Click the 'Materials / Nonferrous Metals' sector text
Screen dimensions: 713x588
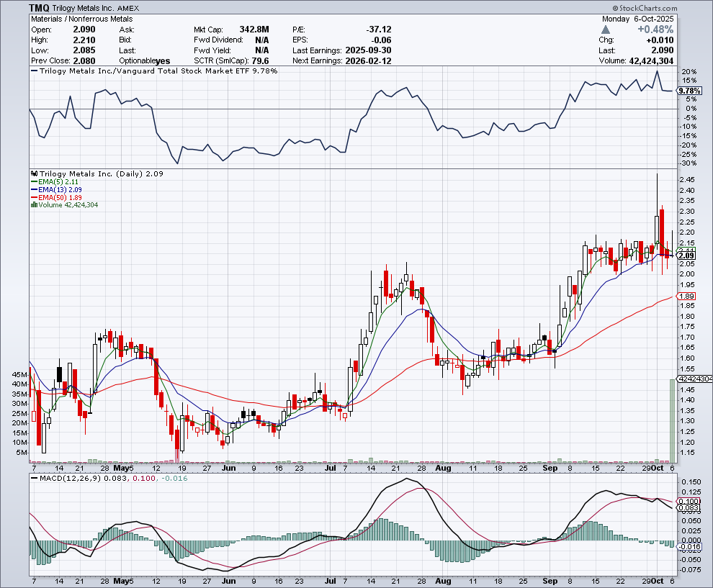pyautogui.click(x=82, y=19)
